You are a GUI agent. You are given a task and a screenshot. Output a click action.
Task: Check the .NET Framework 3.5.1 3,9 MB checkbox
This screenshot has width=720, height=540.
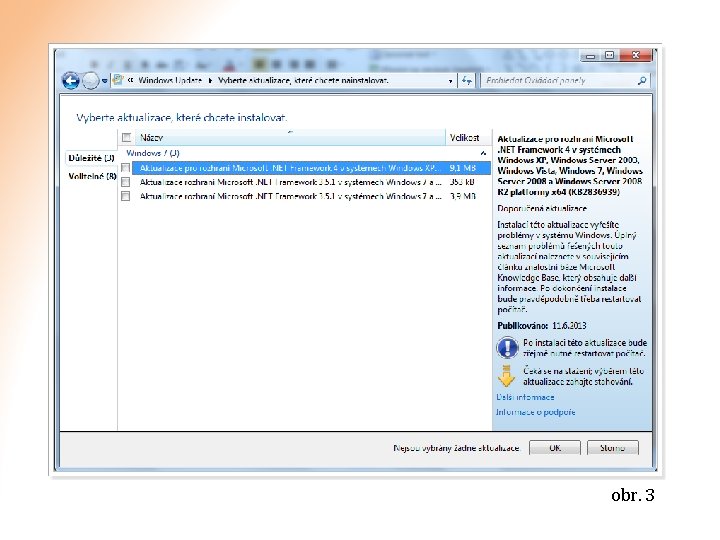(125, 197)
